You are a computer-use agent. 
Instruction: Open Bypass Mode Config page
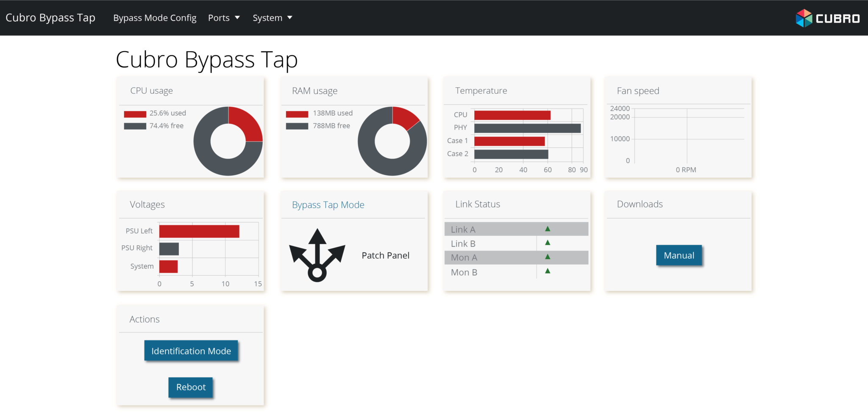155,18
